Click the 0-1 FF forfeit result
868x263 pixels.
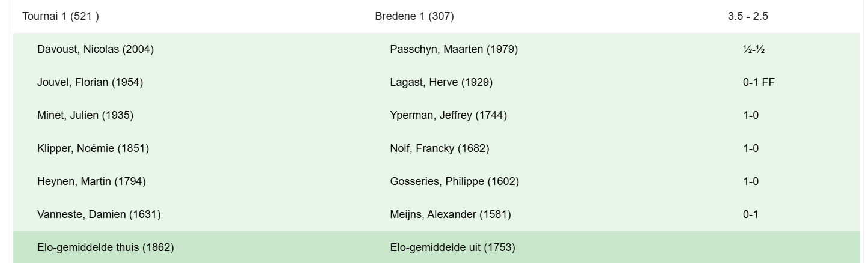click(759, 82)
